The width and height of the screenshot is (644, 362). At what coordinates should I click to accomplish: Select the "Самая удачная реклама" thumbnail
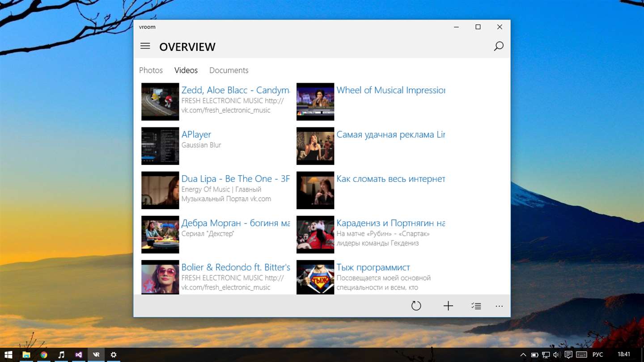(x=315, y=146)
